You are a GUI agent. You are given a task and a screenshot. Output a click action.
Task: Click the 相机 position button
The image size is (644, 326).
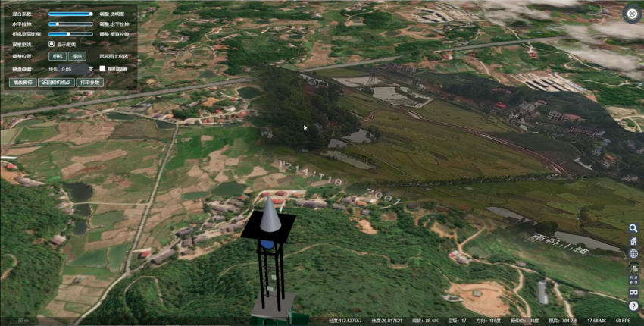(x=57, y=56)
